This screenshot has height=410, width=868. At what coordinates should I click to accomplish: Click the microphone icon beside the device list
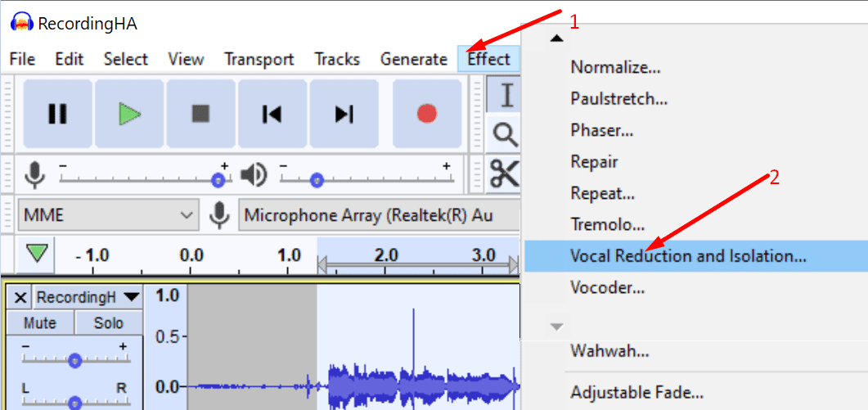(x=220, y=215)
